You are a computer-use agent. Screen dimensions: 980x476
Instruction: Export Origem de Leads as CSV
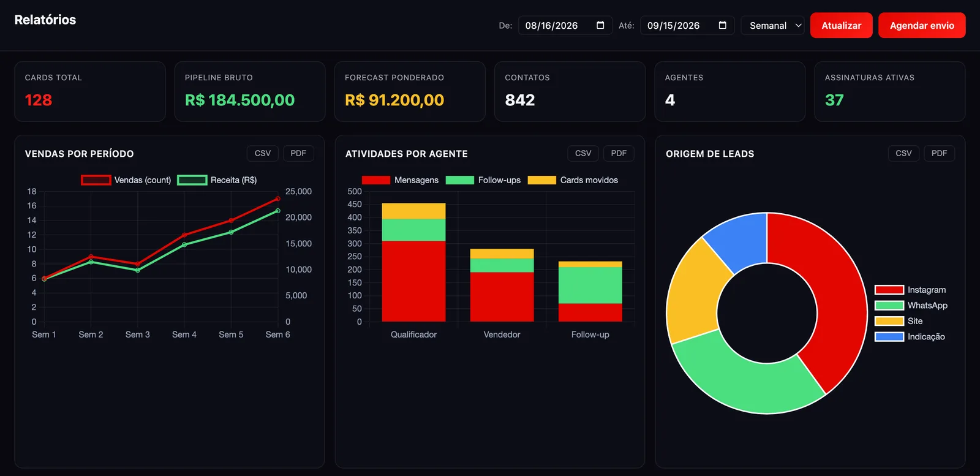click(903, 153)
